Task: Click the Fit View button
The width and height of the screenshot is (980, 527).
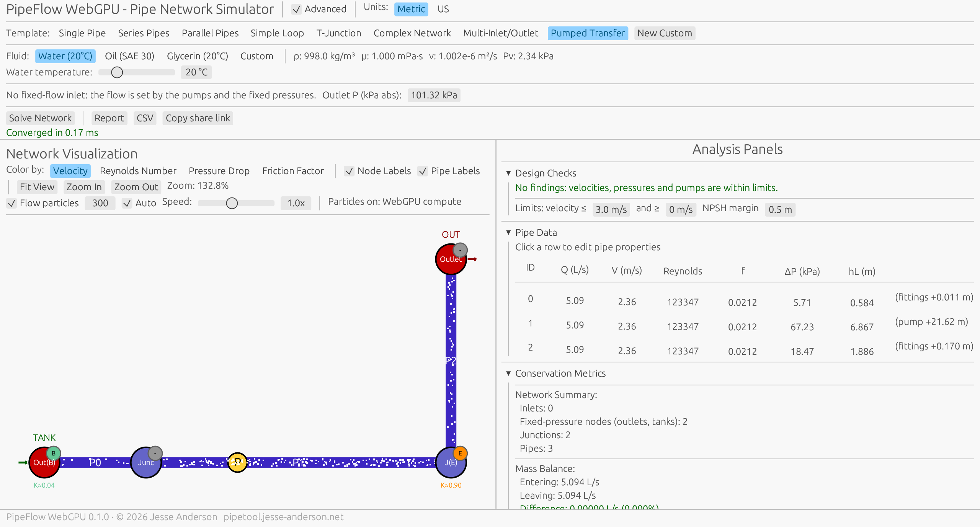Action: [x=37, y=187]
